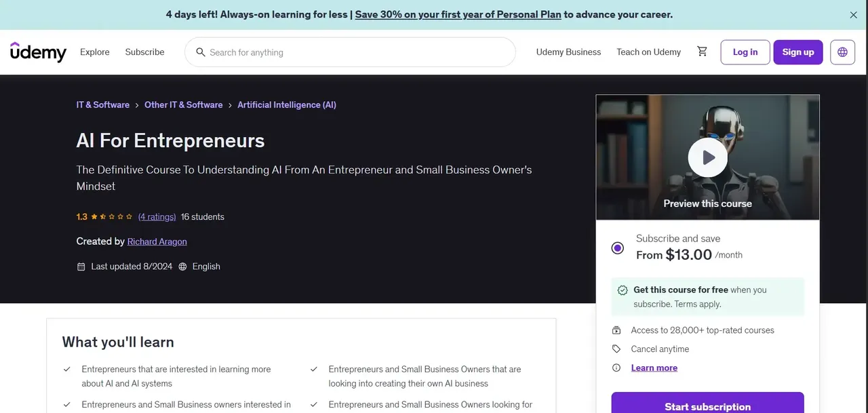The height and width of the screenshot is (413, 868).
Task: Click the 1.3 rating number
Action: tap(82, 217)
